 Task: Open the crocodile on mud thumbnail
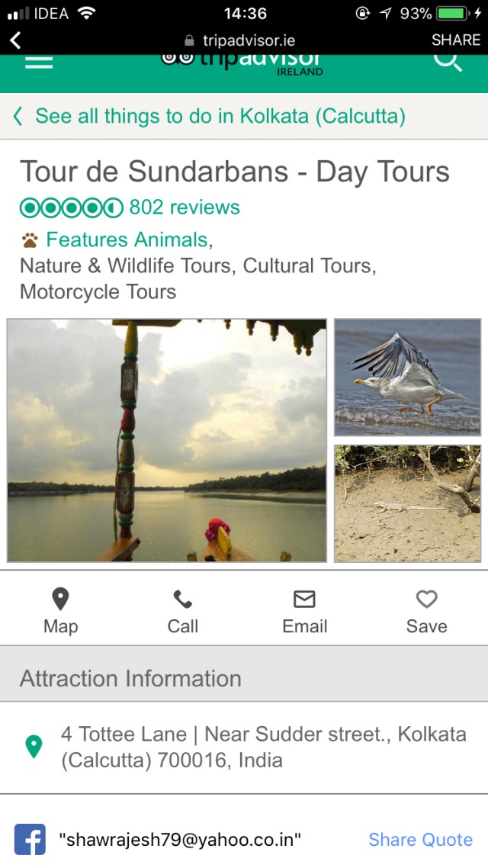[407, 503]
